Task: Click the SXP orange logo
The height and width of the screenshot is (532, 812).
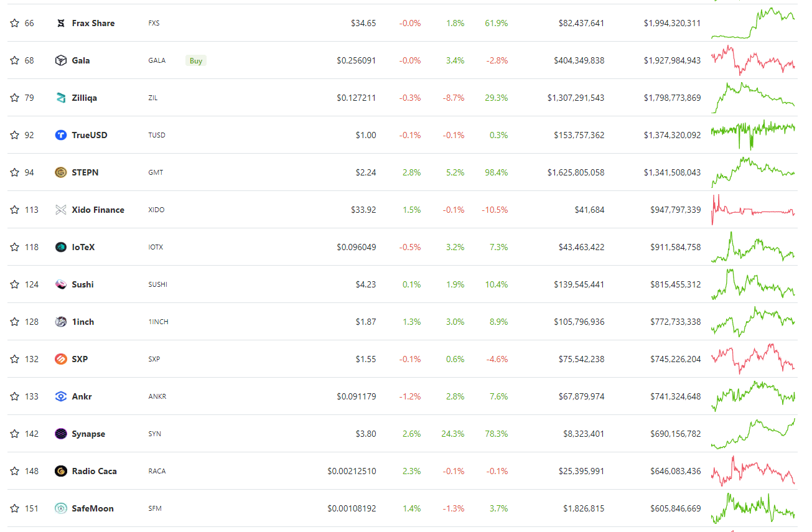Action: point(61,359)
